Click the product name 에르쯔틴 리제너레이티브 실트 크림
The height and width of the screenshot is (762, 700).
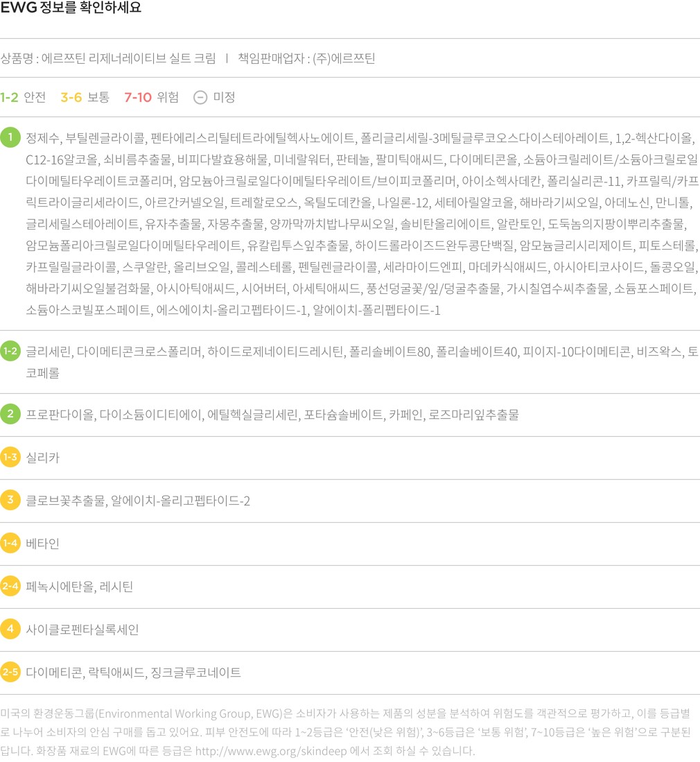[128, 58]
